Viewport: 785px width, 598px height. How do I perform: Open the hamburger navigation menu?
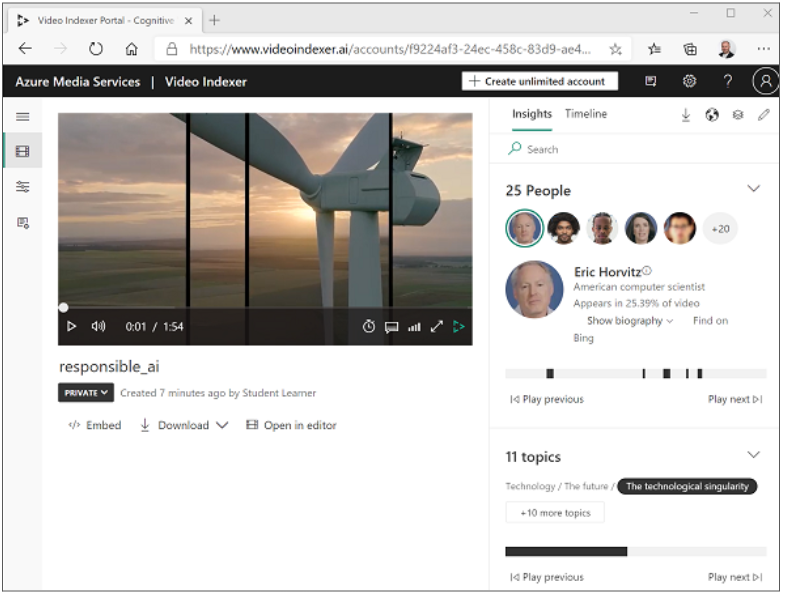click(23, 117)
